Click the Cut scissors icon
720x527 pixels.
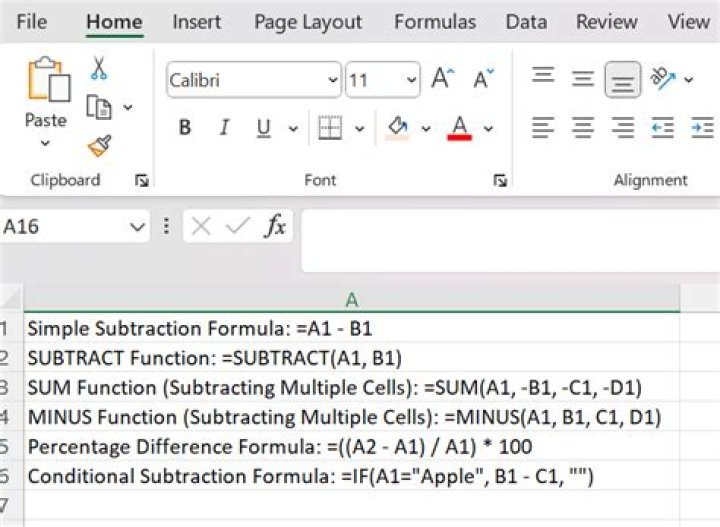click(99, 68)
